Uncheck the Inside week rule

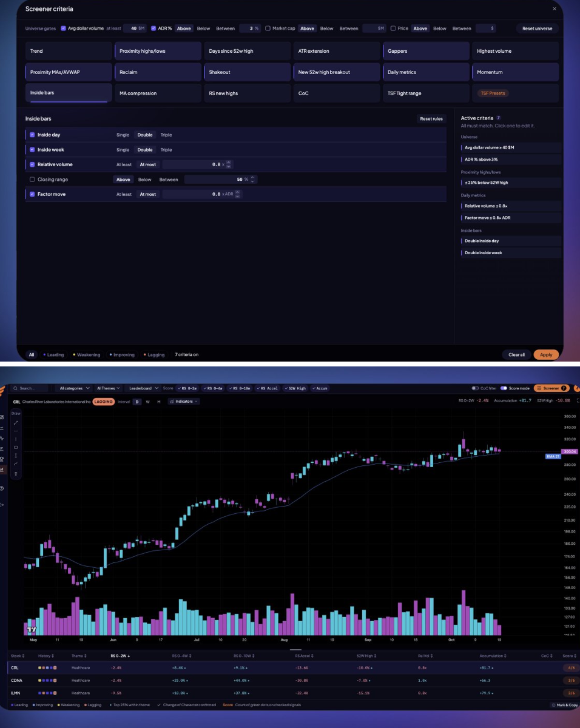pos(32,150)
